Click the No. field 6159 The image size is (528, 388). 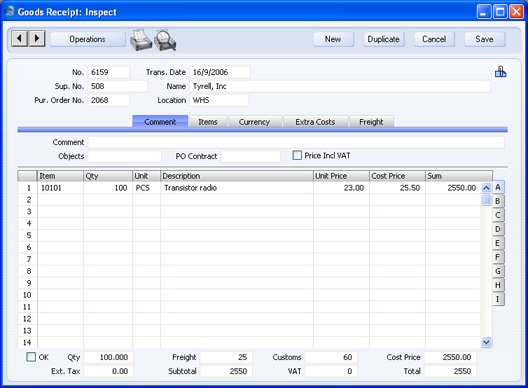tap(109, 72)
